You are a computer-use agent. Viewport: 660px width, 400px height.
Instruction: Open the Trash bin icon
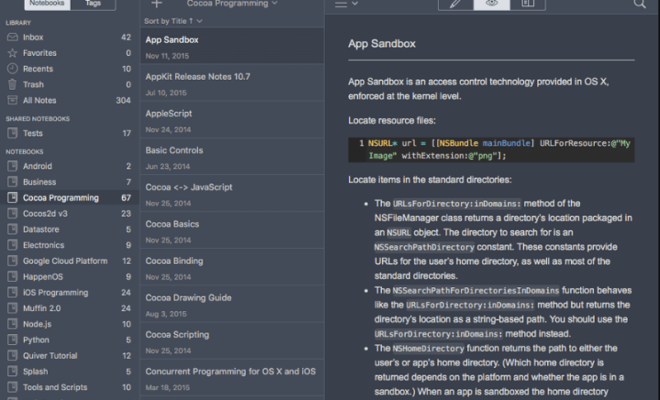pos(13,85)
